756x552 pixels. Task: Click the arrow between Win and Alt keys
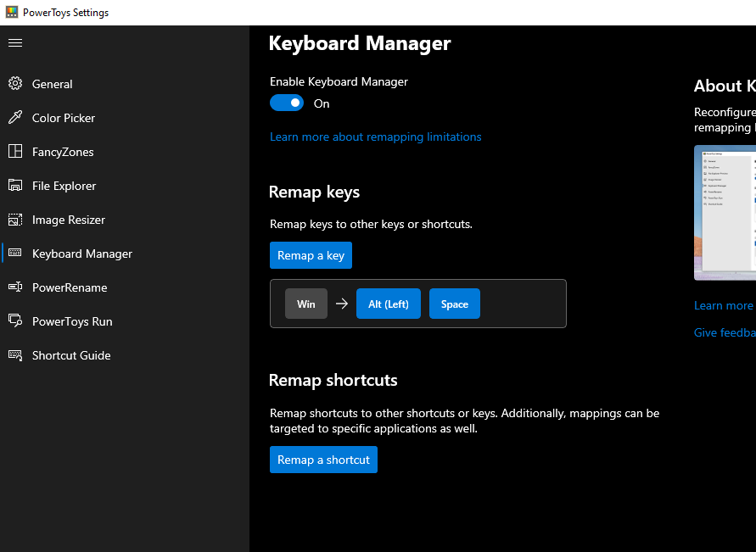pos(342,304)
